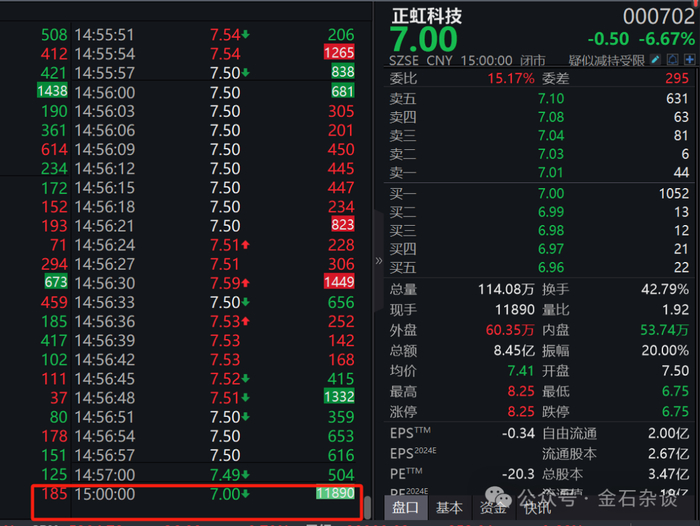
Task: Switch to the 基本 tab
Action: point(449,507)
